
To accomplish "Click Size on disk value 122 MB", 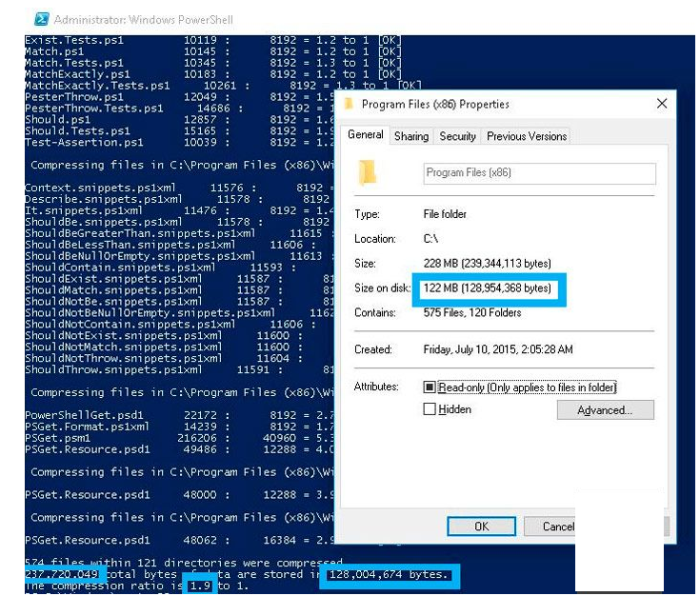I will coord(487,288).
